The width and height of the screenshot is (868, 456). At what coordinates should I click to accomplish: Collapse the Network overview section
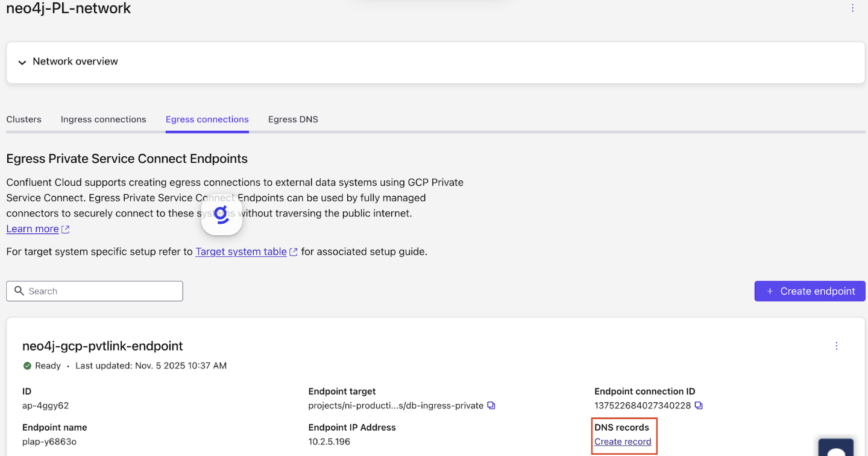22,62
